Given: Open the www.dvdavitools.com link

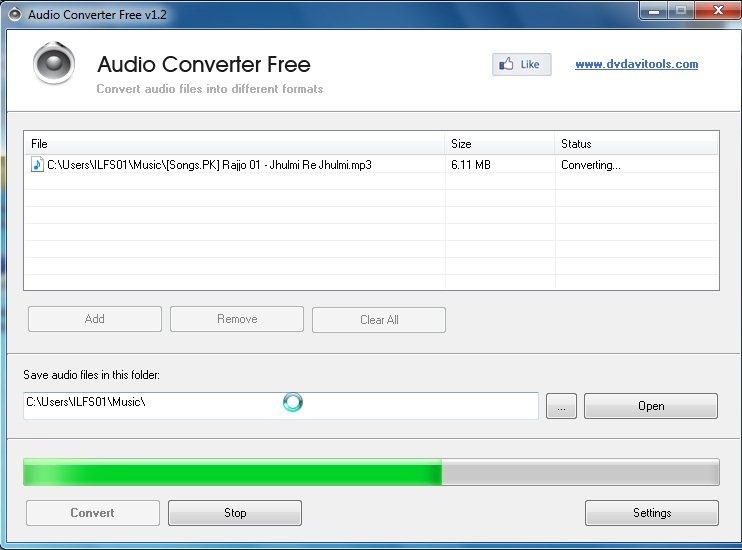Looking at the screenshot, I should click(x=636, y=64).
